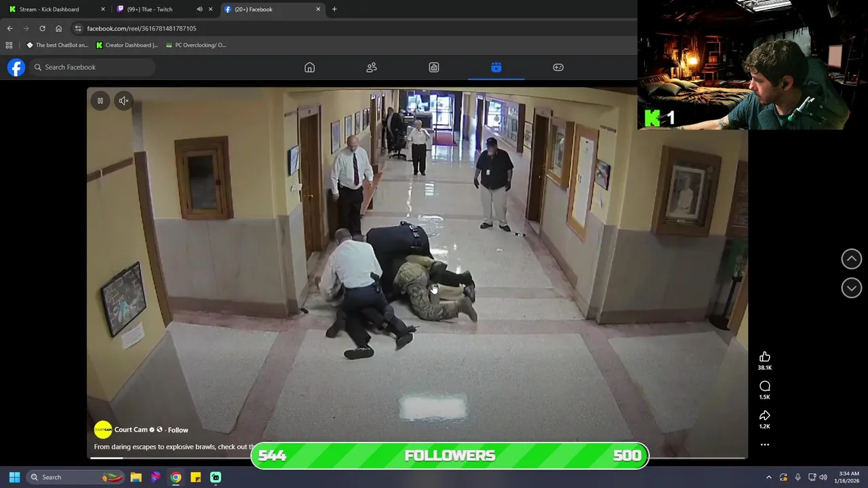Launch the purple app icon beside File Explorer
This screenshot has height=488, width=868.
(156, 477)
